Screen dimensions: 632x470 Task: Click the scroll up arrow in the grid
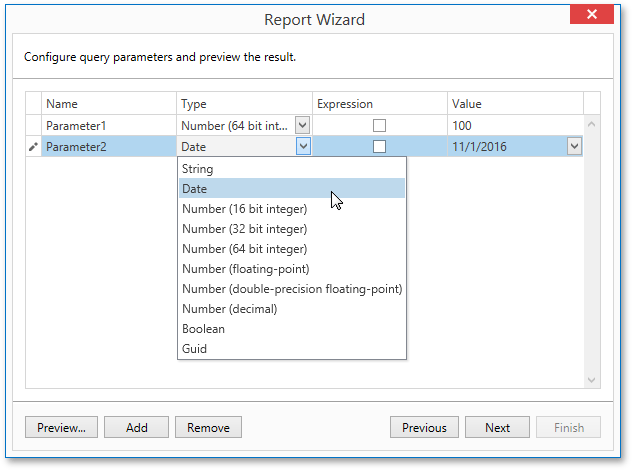click(591, 125)
